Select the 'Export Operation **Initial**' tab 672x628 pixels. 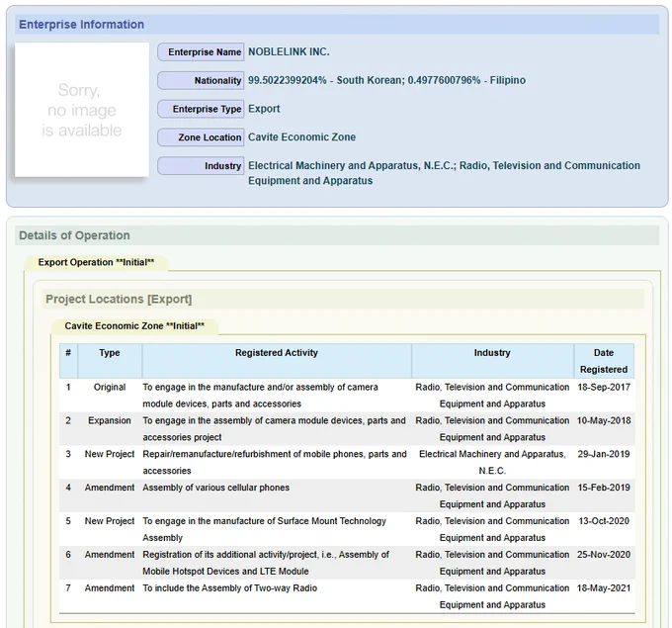coord(96,262)
